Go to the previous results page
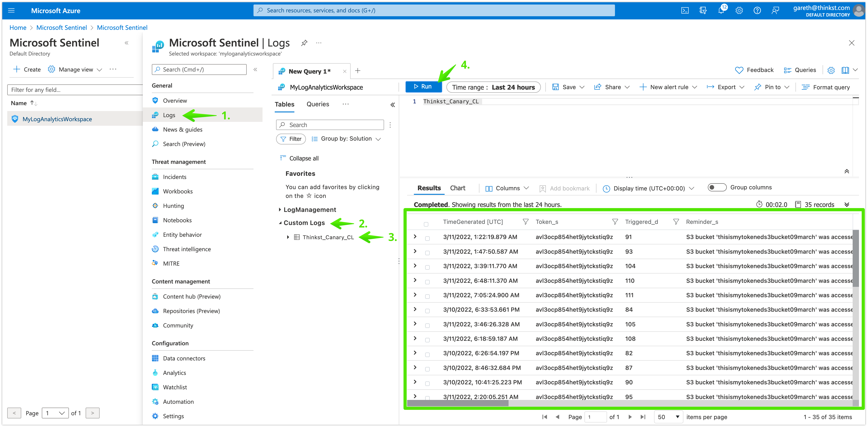Viewport: 868px width, 427px height. pos(557,417)
